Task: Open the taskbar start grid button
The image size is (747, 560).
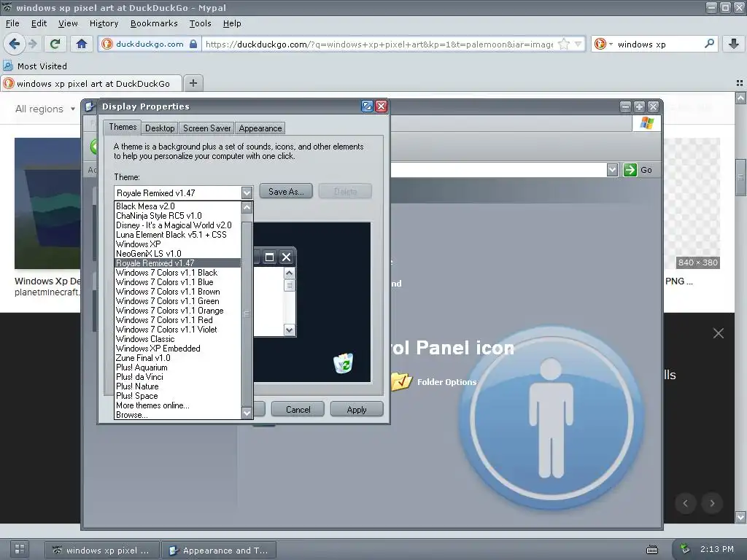Action: (x=20, y=548)
